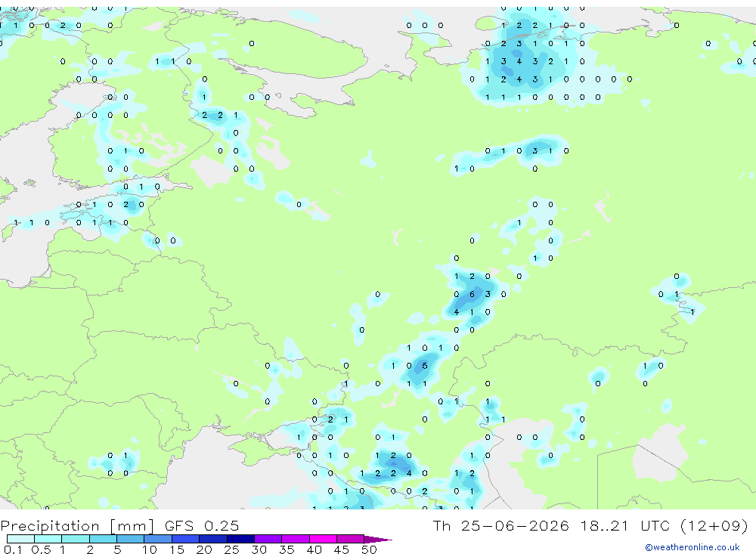Click the '25' legend scale label
The height and width of the screenshot is (554, 756).
point(231,549)
